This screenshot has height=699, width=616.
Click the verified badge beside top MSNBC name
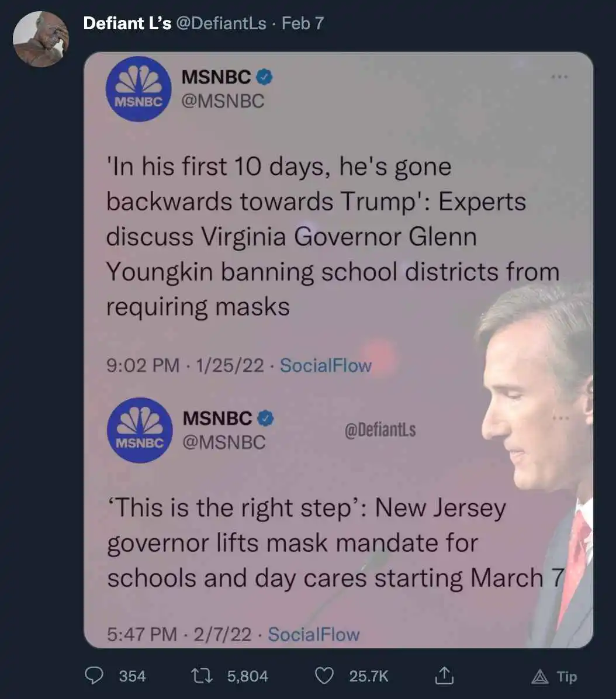pyautogui.click(x=265, y=77)
